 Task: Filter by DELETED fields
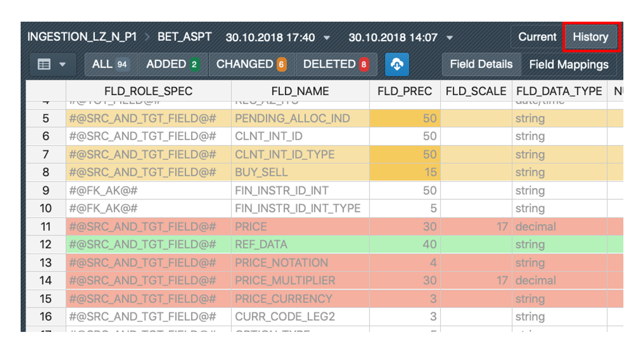(x=335, y=64)
